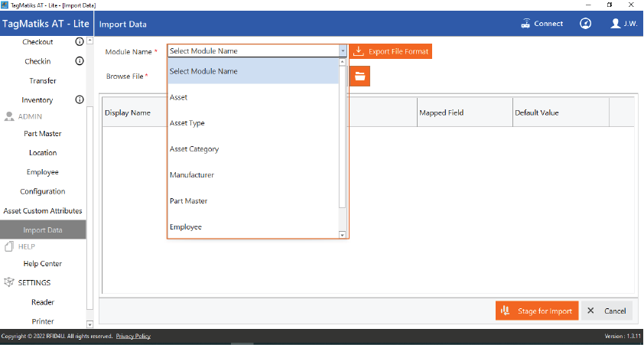The image size is (644, 345).
Task: Open Configuration in Admin section
Action: tap(43, 191)
